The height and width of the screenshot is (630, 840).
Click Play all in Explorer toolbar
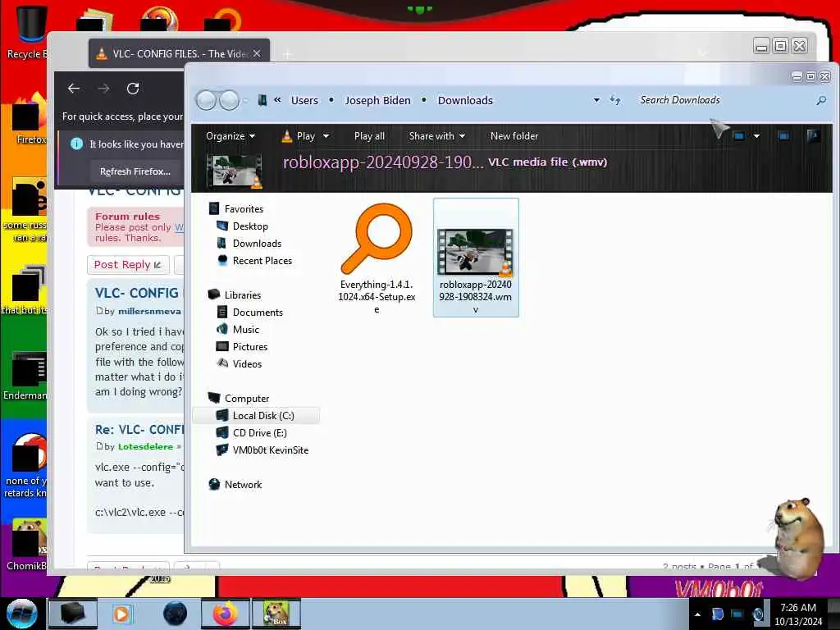(369, 136)
